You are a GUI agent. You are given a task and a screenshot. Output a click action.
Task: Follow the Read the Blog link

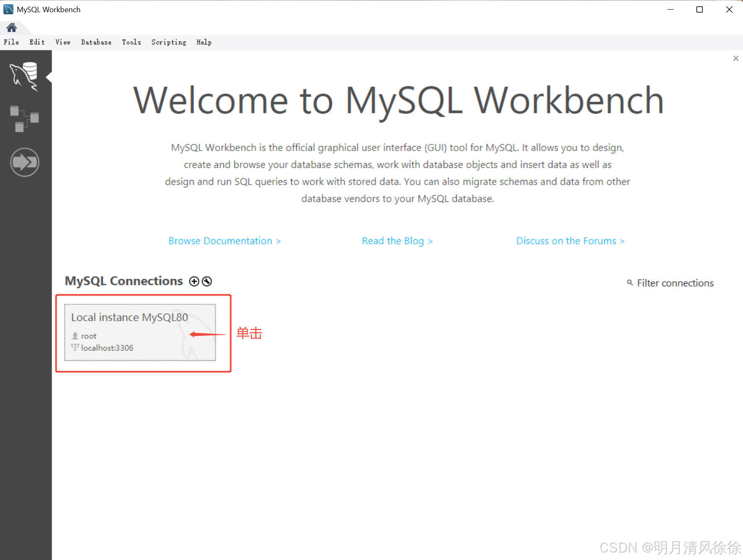tap(397, 241)
